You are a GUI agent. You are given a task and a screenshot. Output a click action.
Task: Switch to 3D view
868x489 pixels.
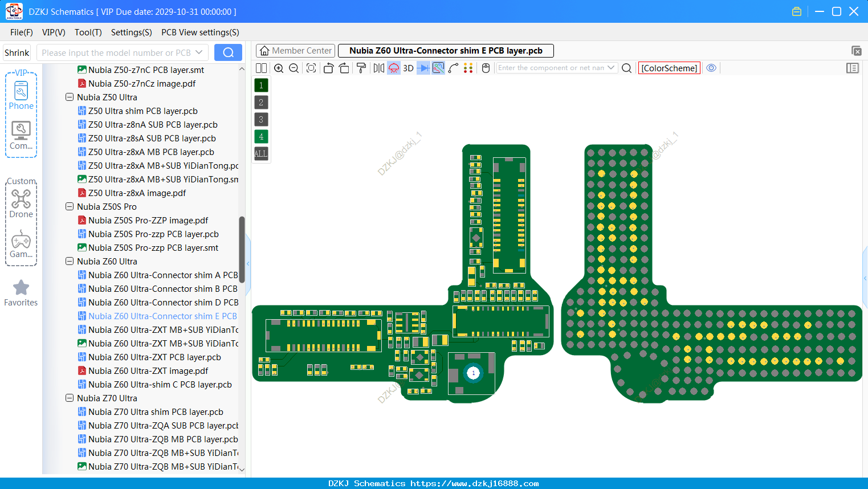click(x=408, y=68)
